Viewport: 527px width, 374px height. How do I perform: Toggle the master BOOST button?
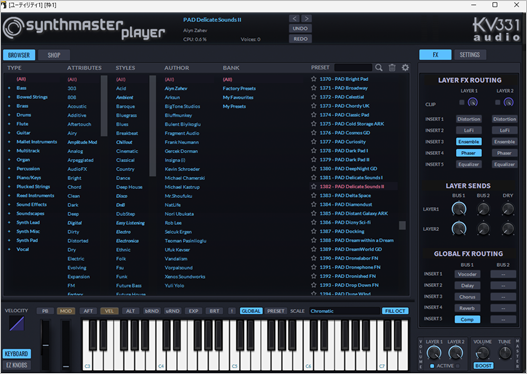coord(484,366)
